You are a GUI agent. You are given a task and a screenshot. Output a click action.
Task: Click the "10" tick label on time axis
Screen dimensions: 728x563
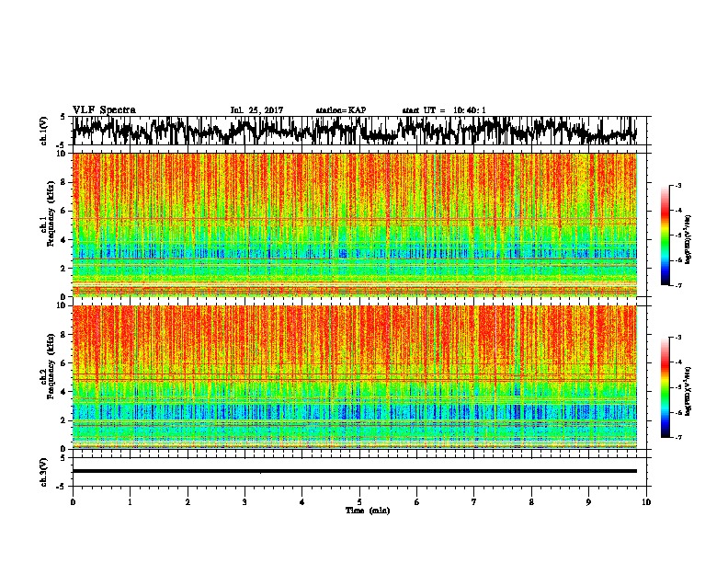click(646, 502)
